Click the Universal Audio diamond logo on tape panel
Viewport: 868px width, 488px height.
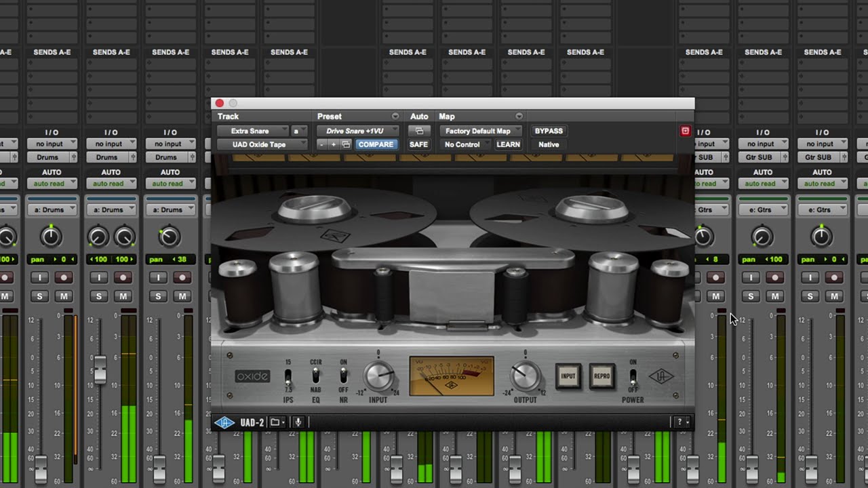pos(660,377)
